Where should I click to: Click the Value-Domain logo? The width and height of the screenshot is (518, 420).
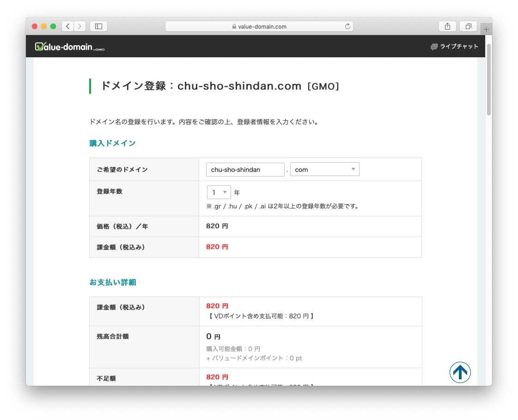[68, 46]
